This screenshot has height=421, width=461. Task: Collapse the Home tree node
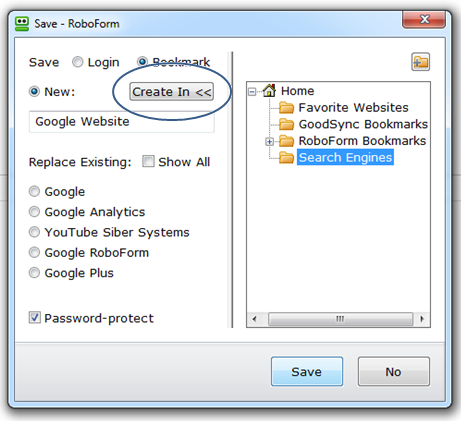[252, 91]
